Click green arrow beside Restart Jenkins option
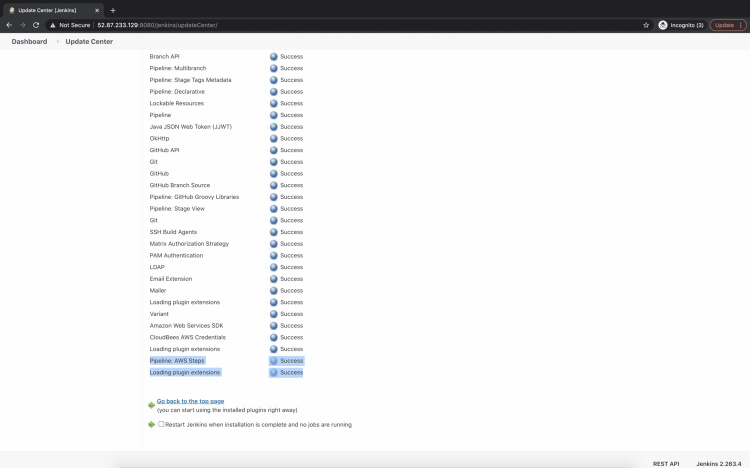Screen dimensions: 750x468 click(151, 424)
